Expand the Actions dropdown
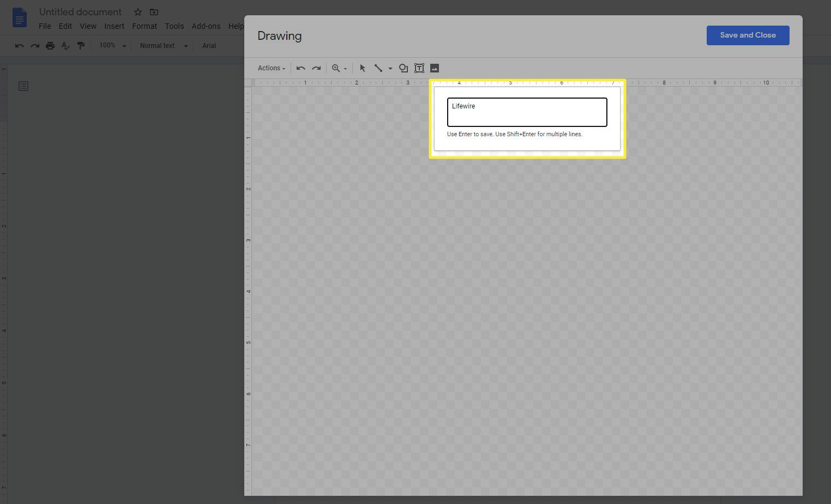831x504 pixels. point(272,68)
